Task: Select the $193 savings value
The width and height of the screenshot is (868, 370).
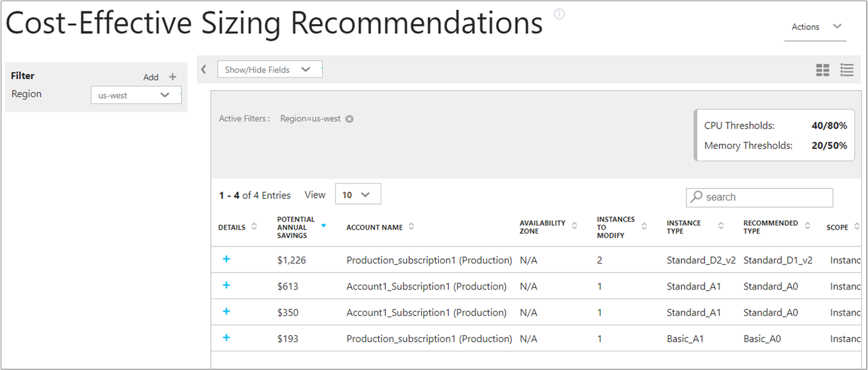Action: click(x=288, y=339)
